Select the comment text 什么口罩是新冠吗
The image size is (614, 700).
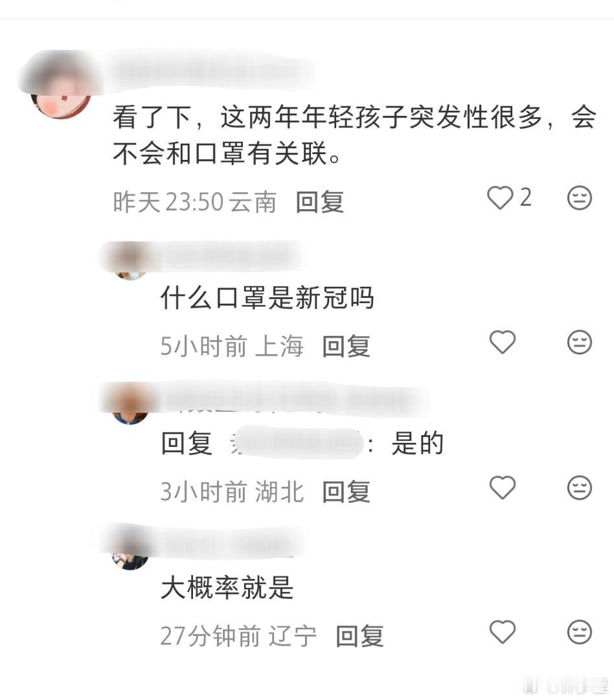[x=267, y=298]
